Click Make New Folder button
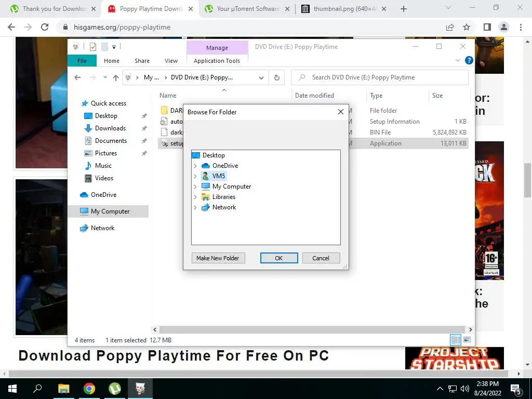This screenshot has height=399, width=532. click(218, 258)
